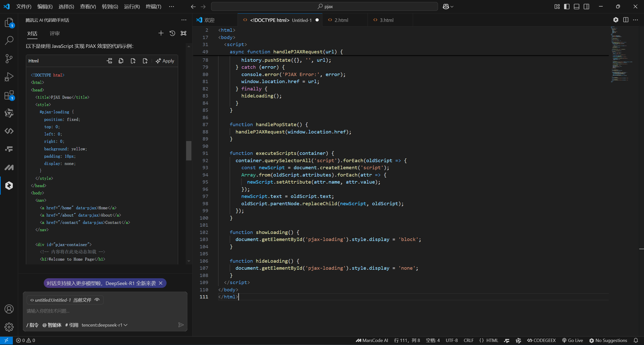Open the MarsCode sidebar icon
Screen dimensions: 644x345
(x=9, y=167)
